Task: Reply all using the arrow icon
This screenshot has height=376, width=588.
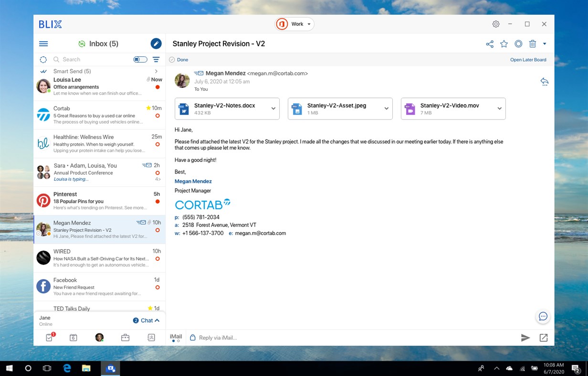Action: pos(544,81)
